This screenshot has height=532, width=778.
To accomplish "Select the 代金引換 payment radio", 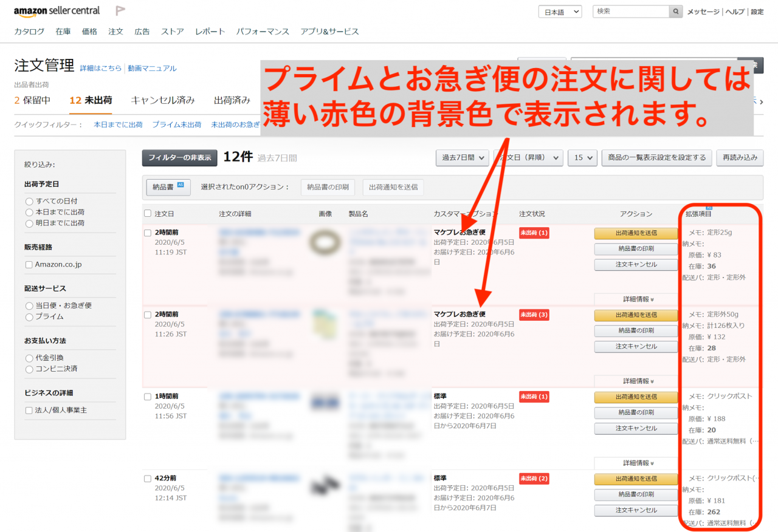I will click(29, 358).
